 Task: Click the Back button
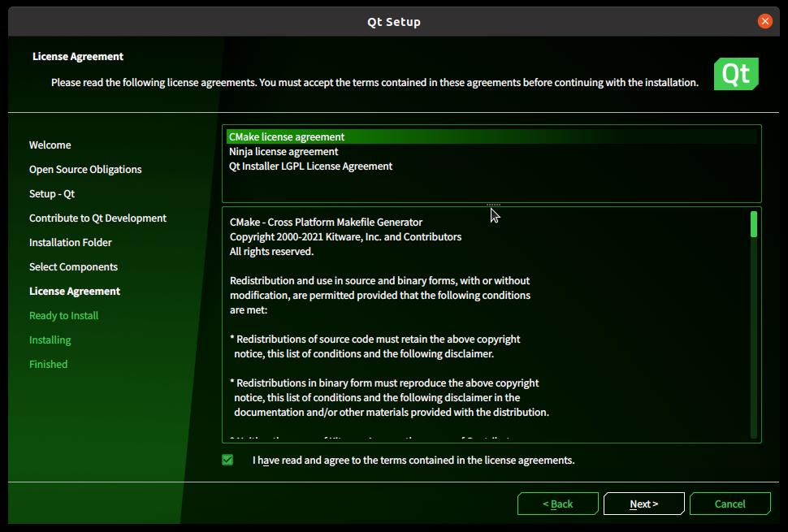pos(557,504)
